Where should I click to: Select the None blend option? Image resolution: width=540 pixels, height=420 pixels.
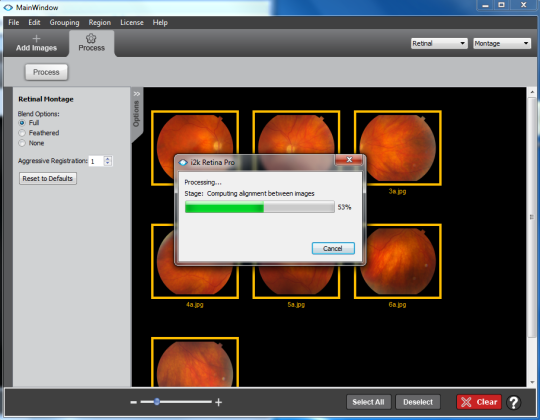(x=22, y=143)
